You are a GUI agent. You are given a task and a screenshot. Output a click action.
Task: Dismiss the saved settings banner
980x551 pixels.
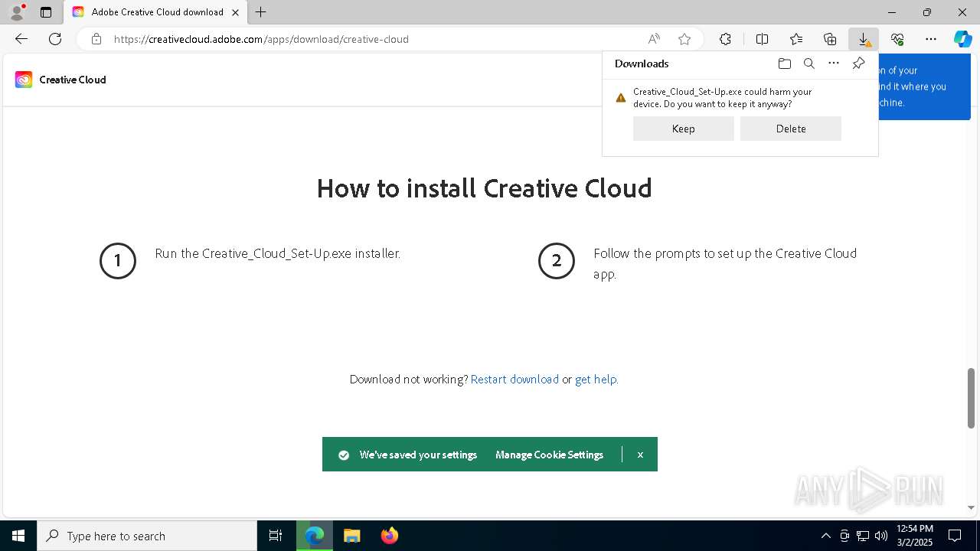point(640,455)
